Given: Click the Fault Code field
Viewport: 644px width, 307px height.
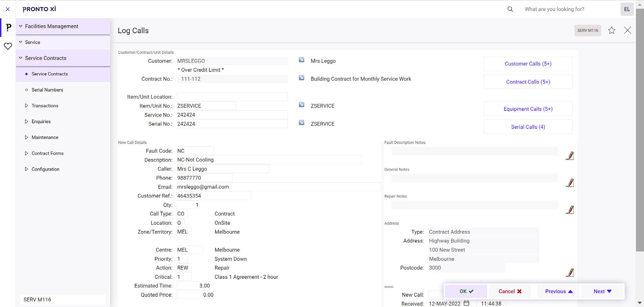Looking at the screenshot, I should pyautogui.click(x=195, y=151).
